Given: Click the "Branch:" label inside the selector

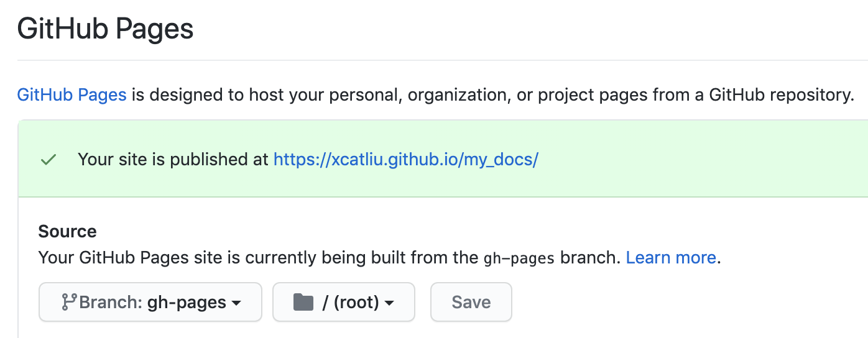Looking at the screenshot, I should [111, 303].
